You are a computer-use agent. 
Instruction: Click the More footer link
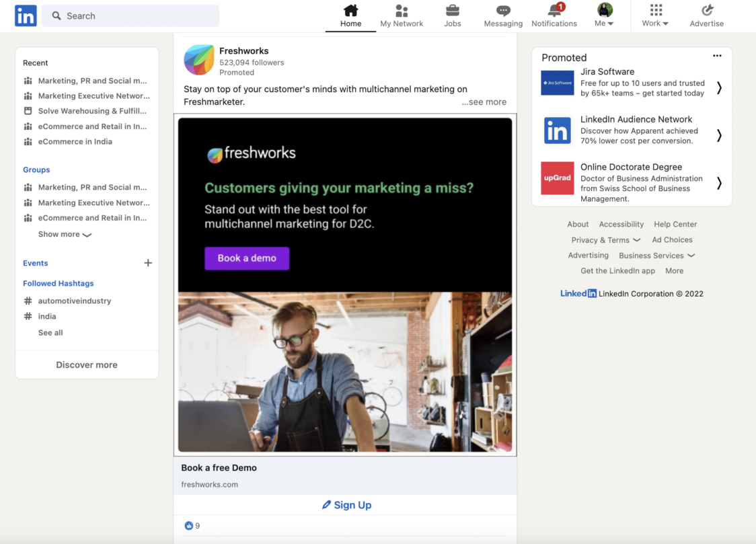pyautogui.click(x=675, y=271)
